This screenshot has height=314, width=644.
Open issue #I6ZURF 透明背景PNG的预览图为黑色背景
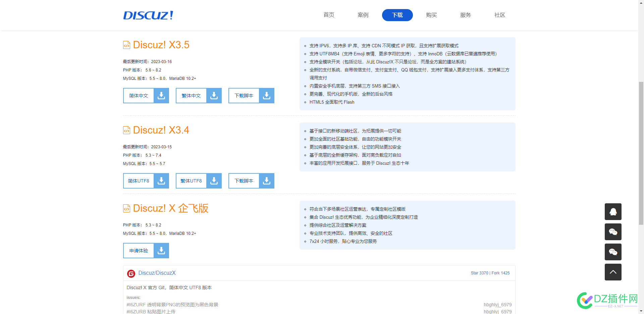(172, 305)
